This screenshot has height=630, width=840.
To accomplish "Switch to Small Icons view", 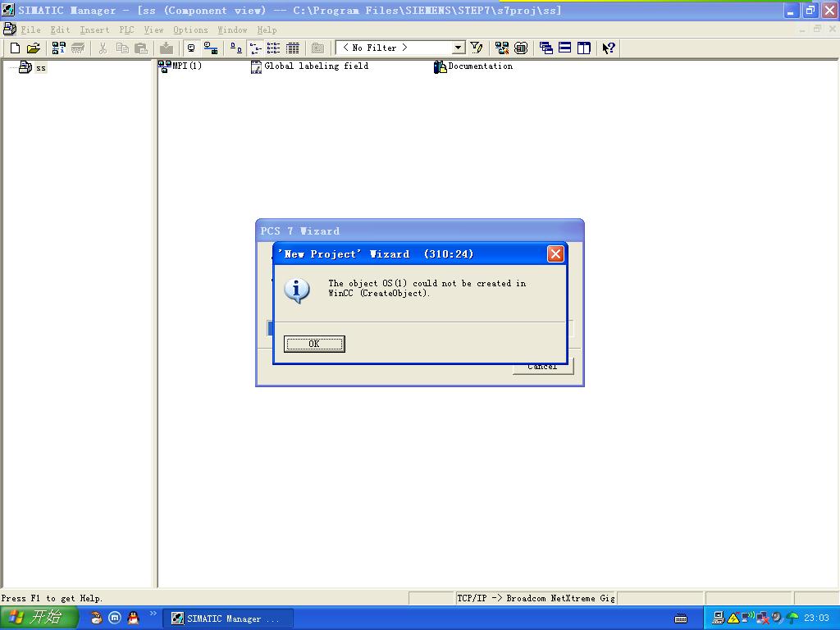I will (256, 48).
